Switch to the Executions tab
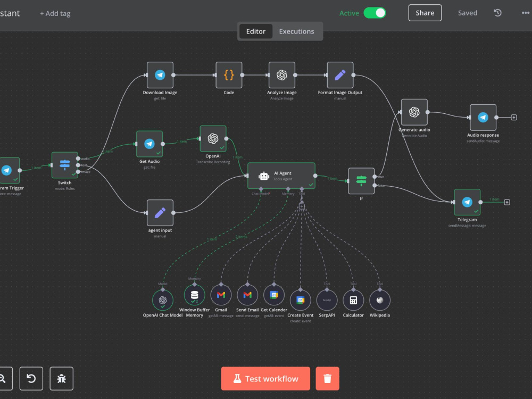The image size is (532, 399). click(x=296, y=31)
